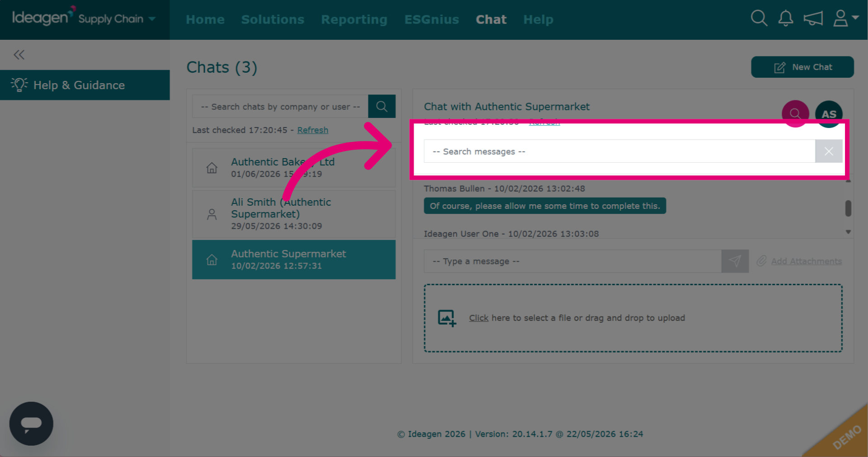Image resolution: width=868 pixels, height=457 pixels.
Task: Refresh the chat list
Action: 313,130
